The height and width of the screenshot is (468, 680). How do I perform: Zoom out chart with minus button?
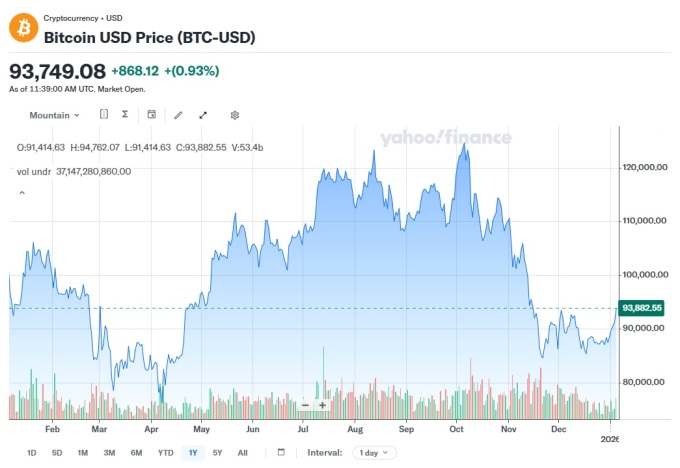click(306, 405)
